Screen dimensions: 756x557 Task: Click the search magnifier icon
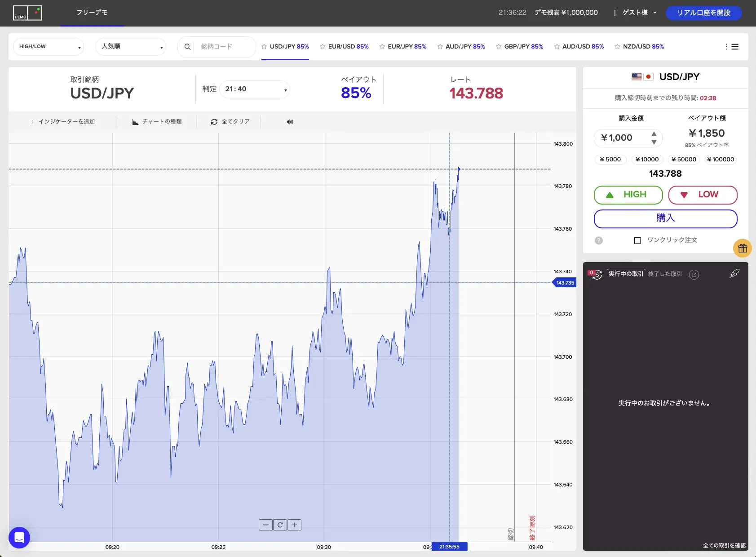click(x=187, y=47)
